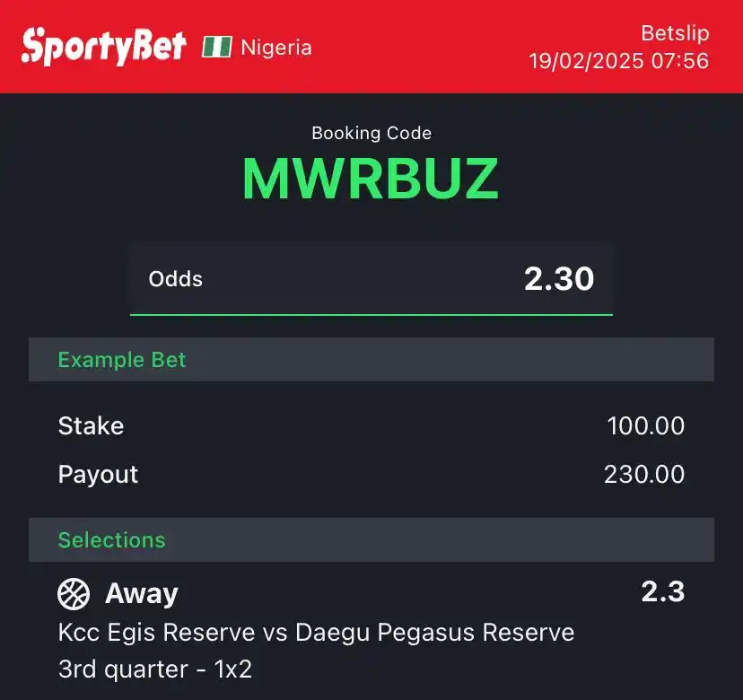
Task: Open the Example Bet section header
Action: click(x=371, y=360)
